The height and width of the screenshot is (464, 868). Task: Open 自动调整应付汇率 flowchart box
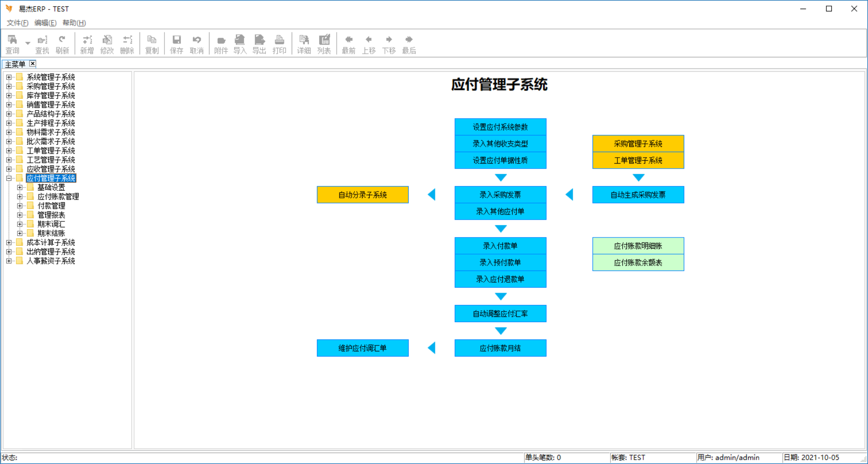[x=501, y=314]
